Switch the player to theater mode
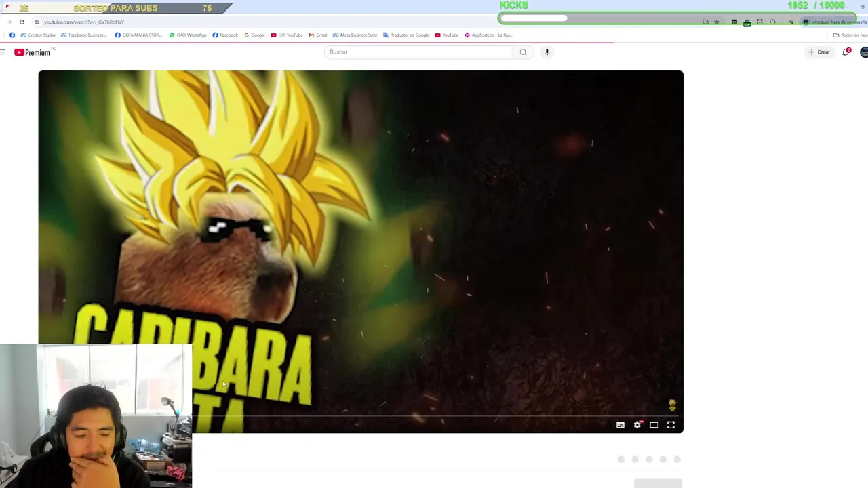 tap(654, 425)
